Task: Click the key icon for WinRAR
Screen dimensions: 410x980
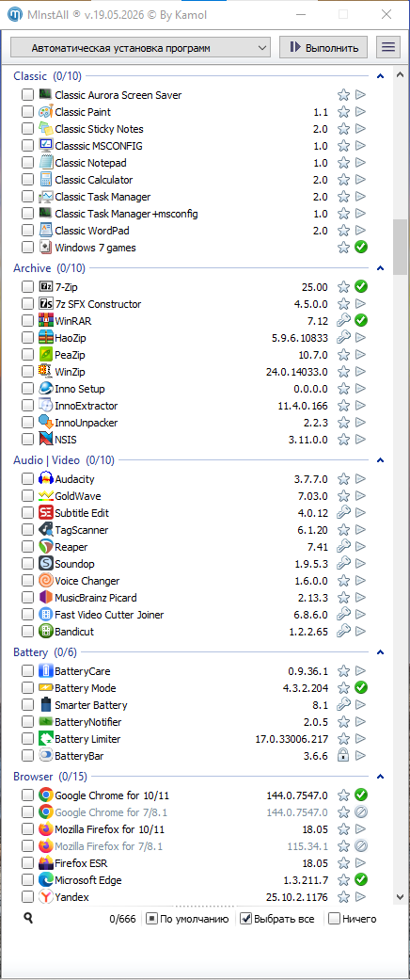Action: [x=343, y=321]
